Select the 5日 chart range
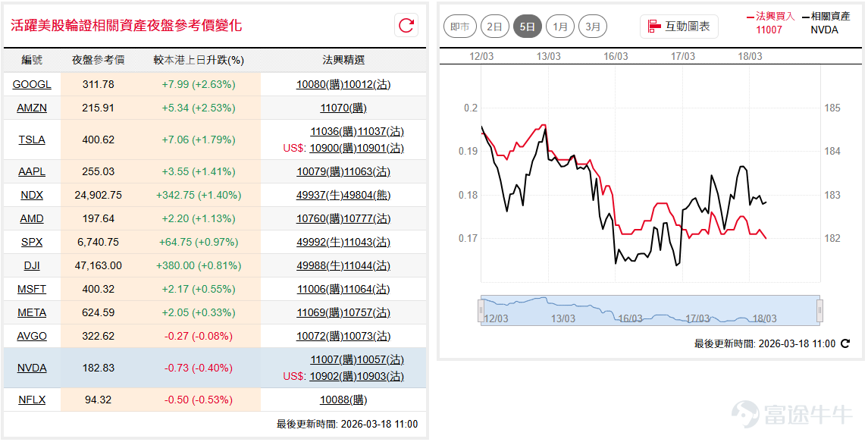 tap(527, 27)
